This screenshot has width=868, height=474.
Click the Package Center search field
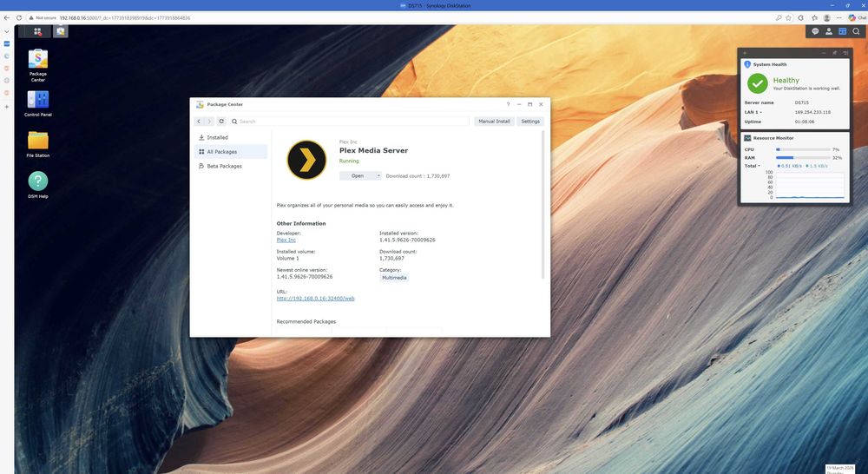350,122
